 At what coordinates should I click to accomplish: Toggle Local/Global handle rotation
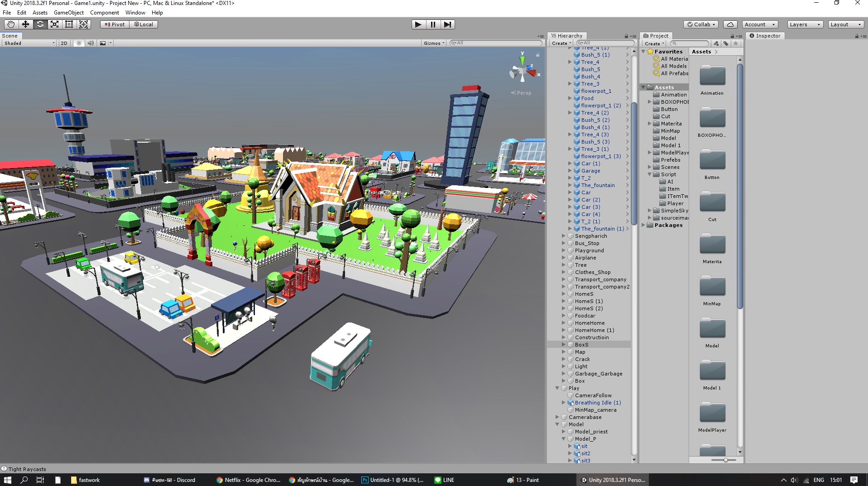pyautogui.click(x=144, y=24)
